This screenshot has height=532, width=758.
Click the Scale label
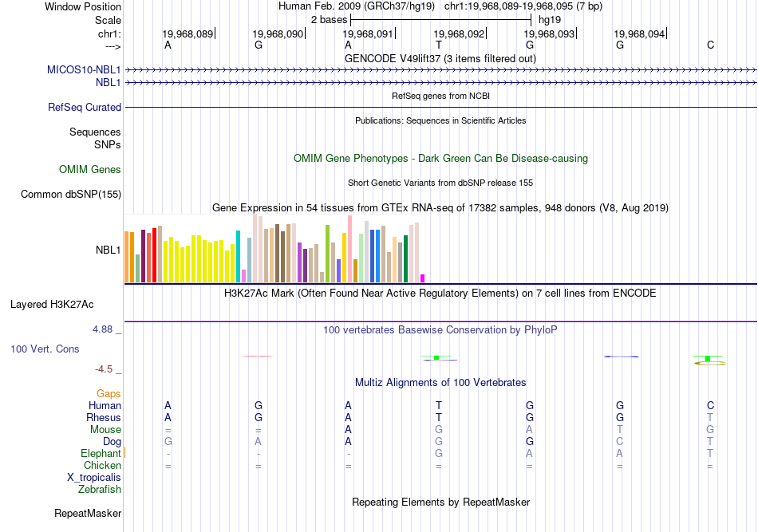coord(108,20)
